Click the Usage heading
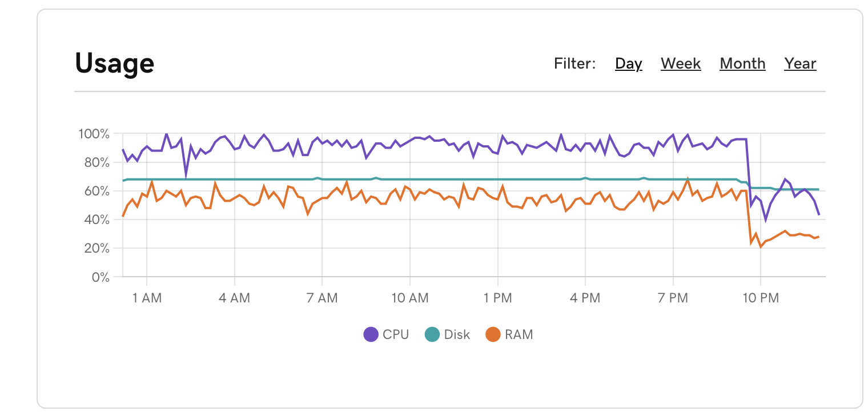 click(114, 63)
